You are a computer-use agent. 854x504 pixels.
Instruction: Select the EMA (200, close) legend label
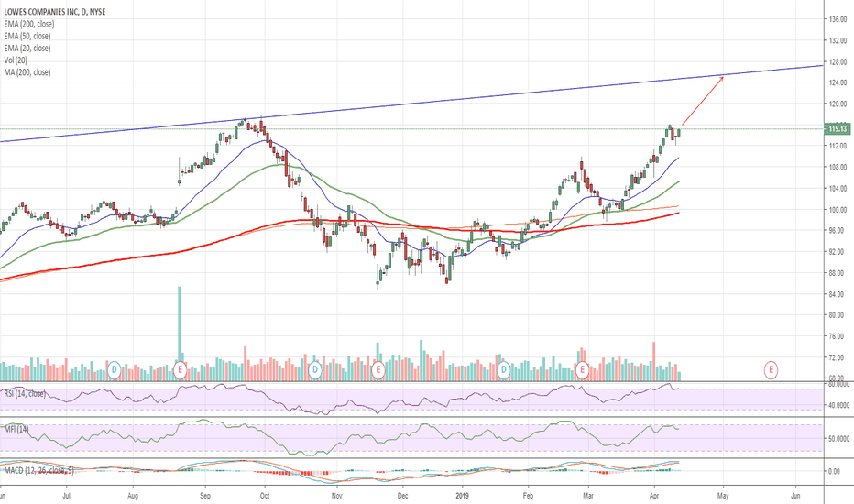pos(29,24)
